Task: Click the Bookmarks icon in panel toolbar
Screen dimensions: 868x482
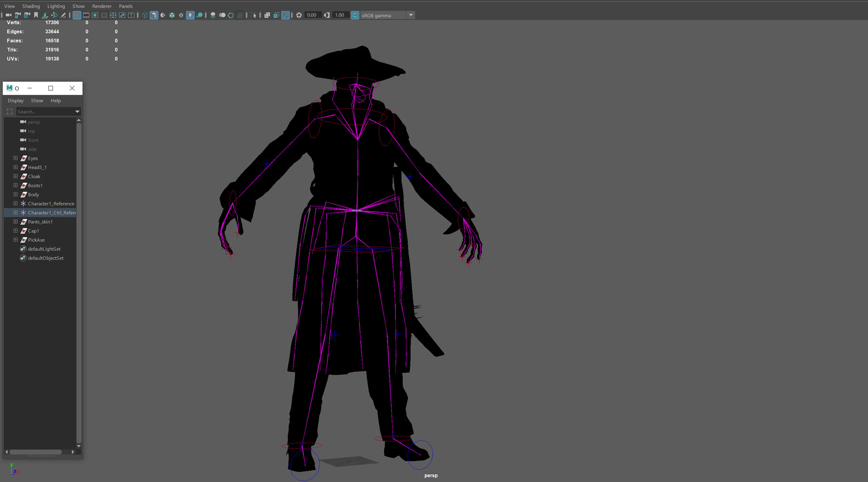Action: coord(36,15)
